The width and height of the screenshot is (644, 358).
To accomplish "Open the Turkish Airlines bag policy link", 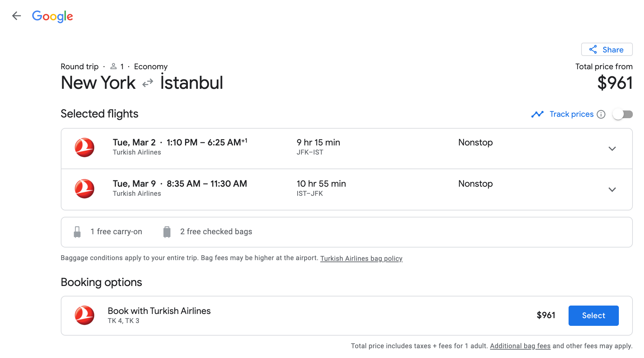I will pyautogui.click(x=361, y=258).
